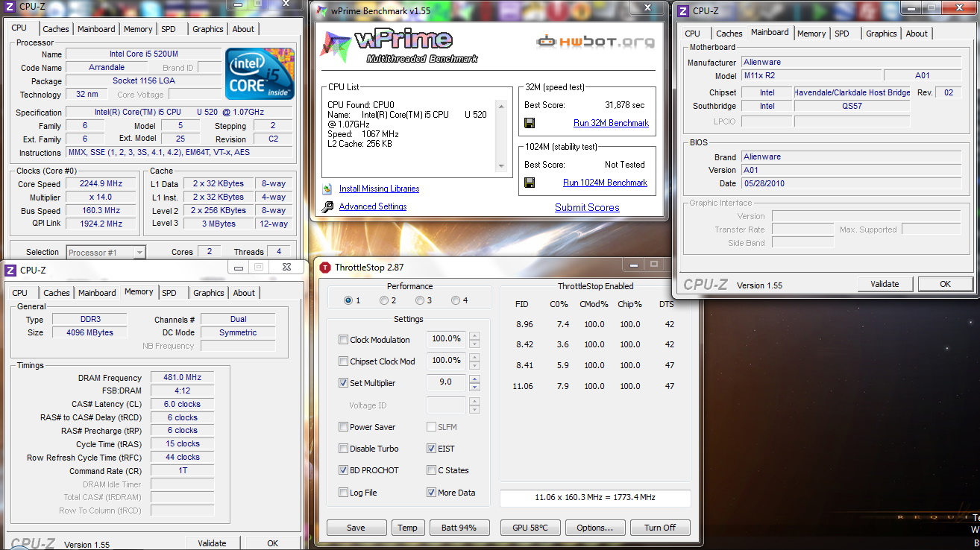Click OK in CPU-Z Motherboard window
This screenshot has height=550, width=980.
click(945, 284)
